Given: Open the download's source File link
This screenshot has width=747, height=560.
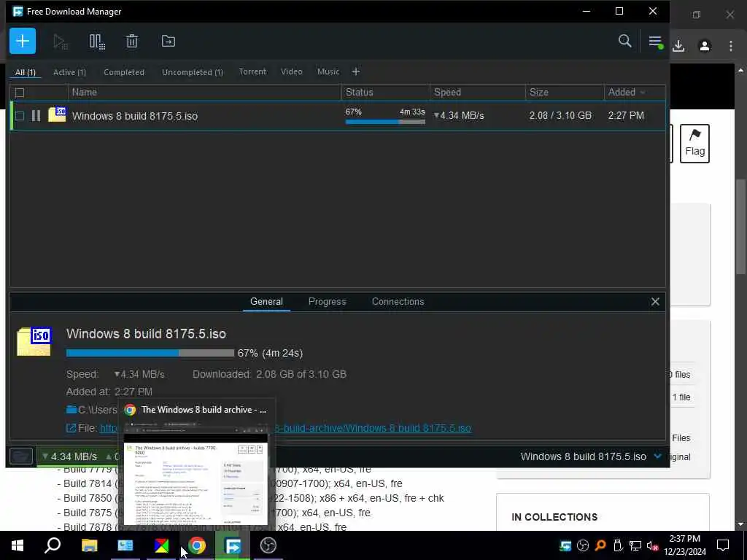Looking at the screenshot, I should click(285, 428).
